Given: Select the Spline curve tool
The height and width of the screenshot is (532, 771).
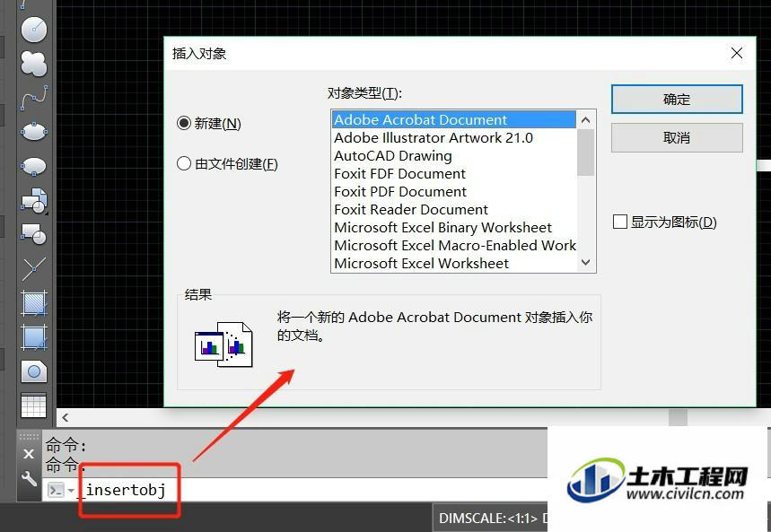Looking at the screenshot, I should pos(34,98).
